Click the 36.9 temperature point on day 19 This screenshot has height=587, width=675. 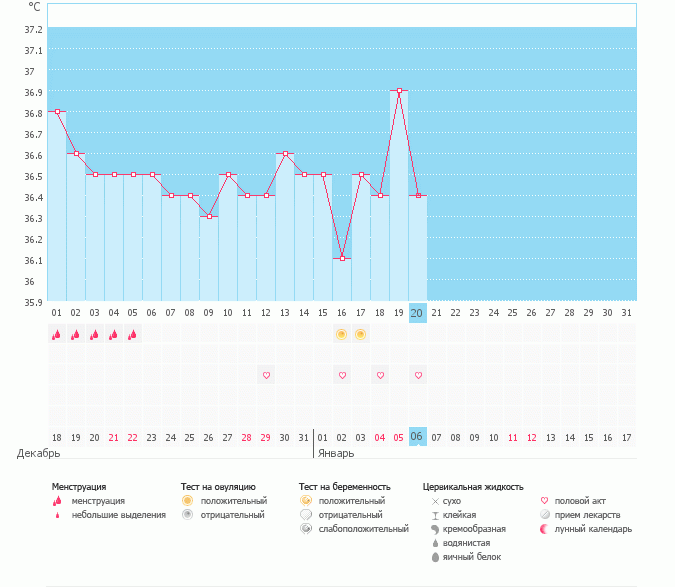pos(399,91)
